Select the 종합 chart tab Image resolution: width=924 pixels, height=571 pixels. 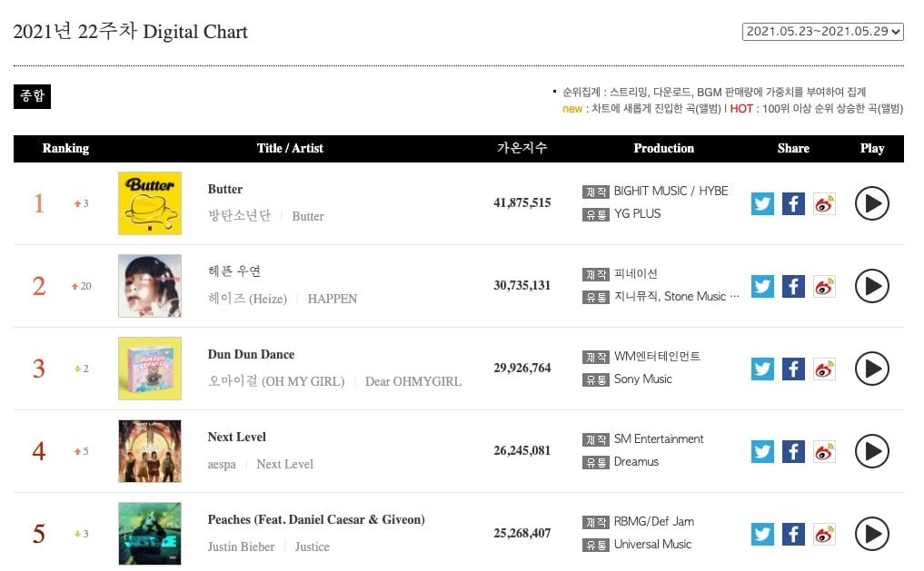coord(32,96)
